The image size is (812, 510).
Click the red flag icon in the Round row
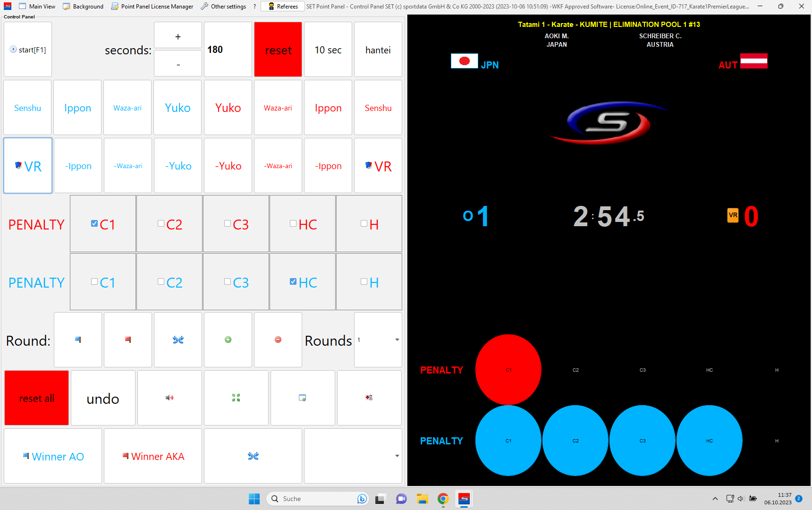(x=128, y=340)
